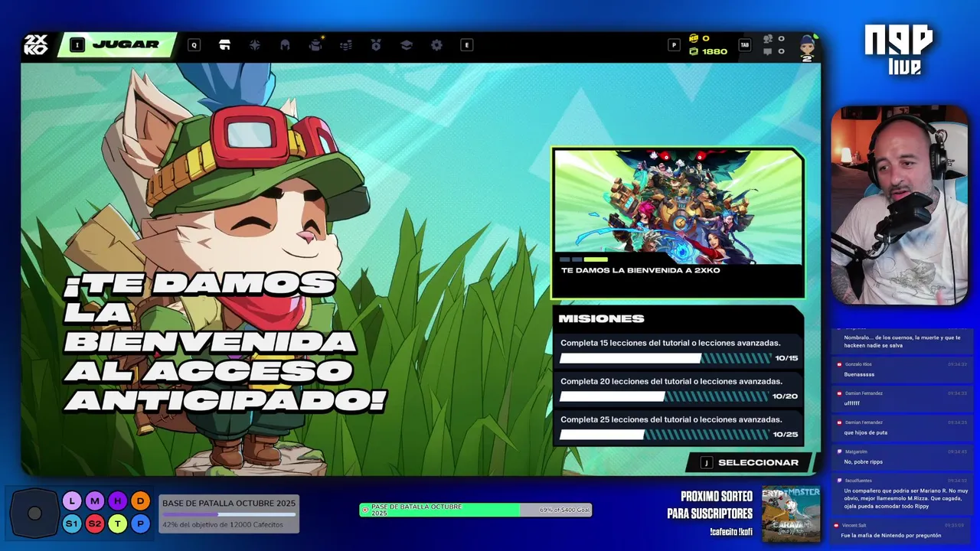The width and height of the screenshot is (980, 551).
Task: Click the BASE DE PATALLA OCTUBRE 2025 goal widget
Action: click(x=229, y=514)
